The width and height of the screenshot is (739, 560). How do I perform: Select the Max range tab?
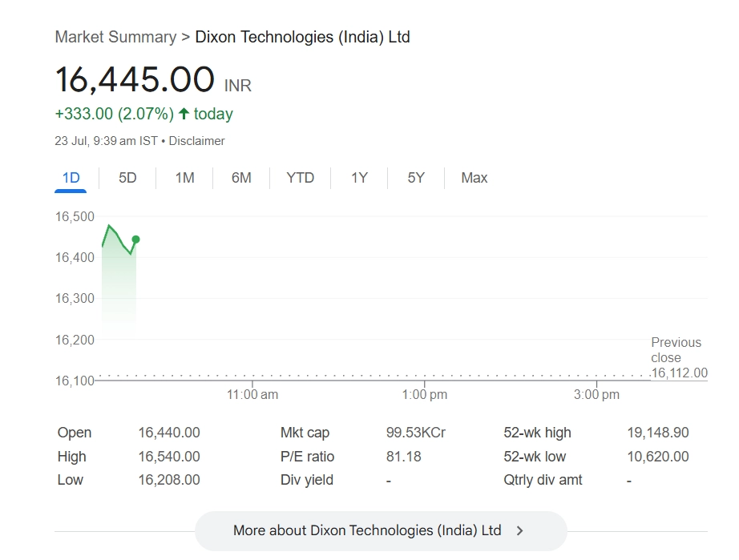click(474, 178)
